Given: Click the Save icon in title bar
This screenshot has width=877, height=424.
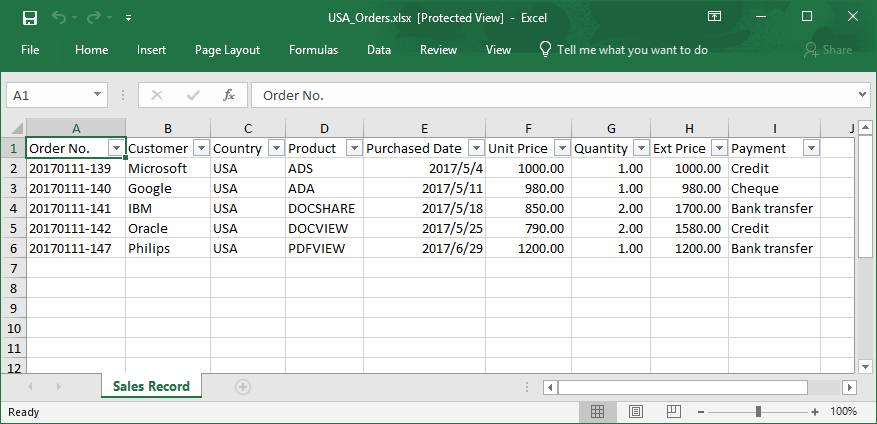Looking at the screenshot, I should tap(30, 17).
